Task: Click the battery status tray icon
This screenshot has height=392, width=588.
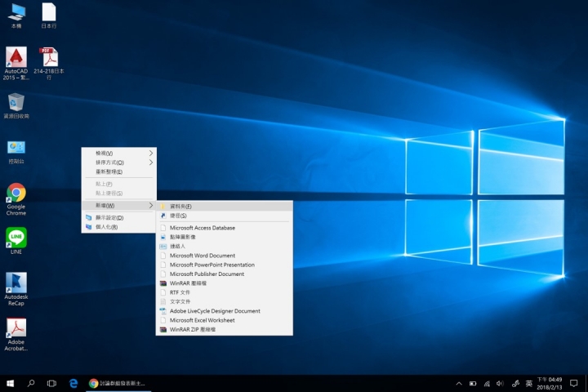Action: (473, 383)
